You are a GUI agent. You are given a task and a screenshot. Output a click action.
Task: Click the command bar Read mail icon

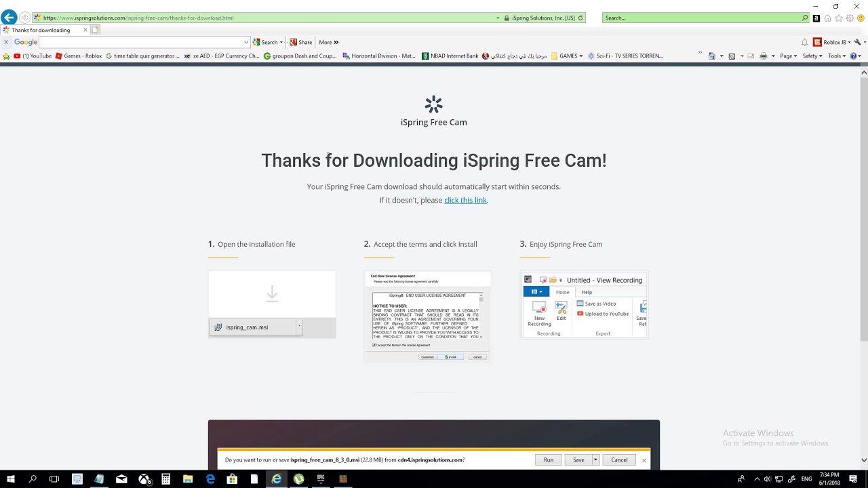point(751,56)
